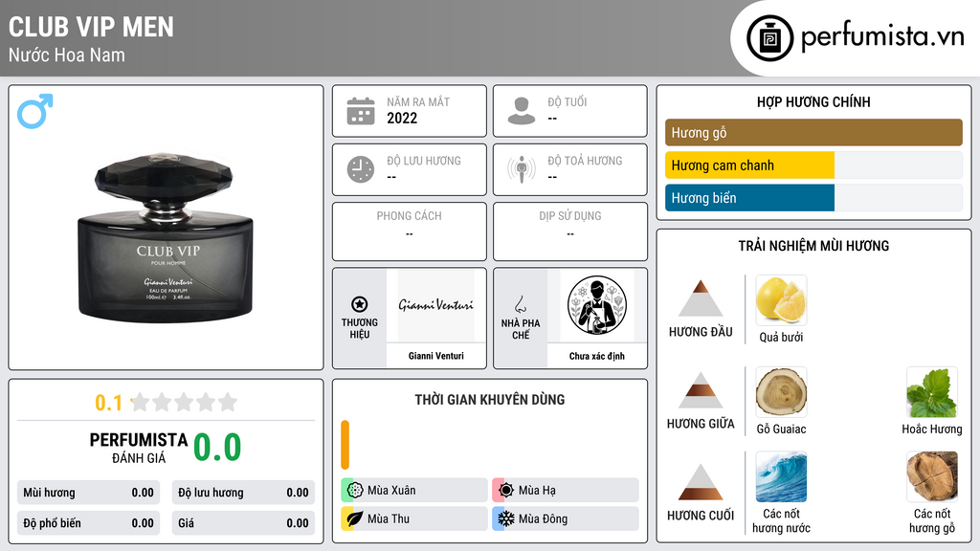Click the Mùa Xuân flower icon
Screen dimensions: 980x551
(355, 490)
